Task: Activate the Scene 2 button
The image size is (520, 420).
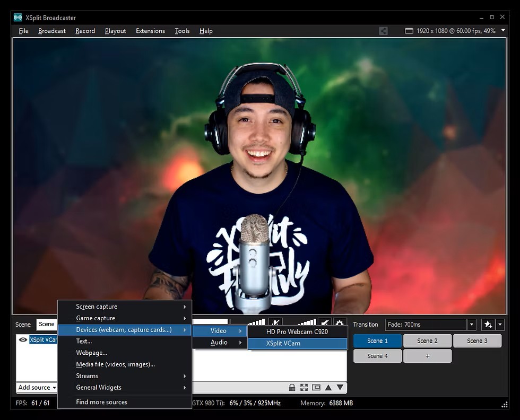Action: pyautogui.click(x=427, y=340)
